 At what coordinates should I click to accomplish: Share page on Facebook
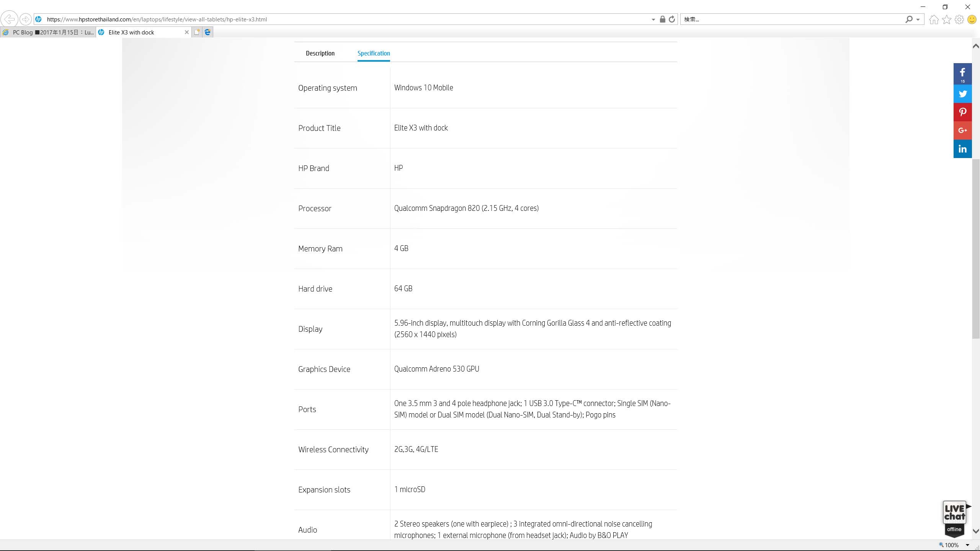[962, 73]
